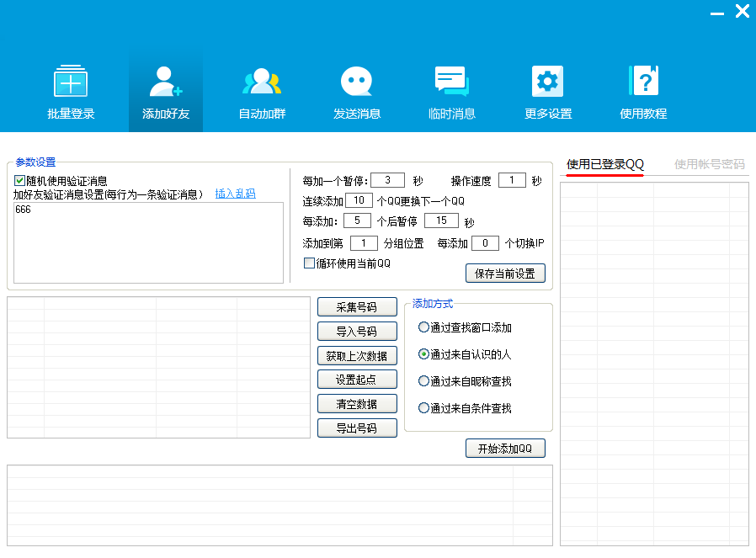Enable 循环使用当前QQ checkbox

coord(309,263)
